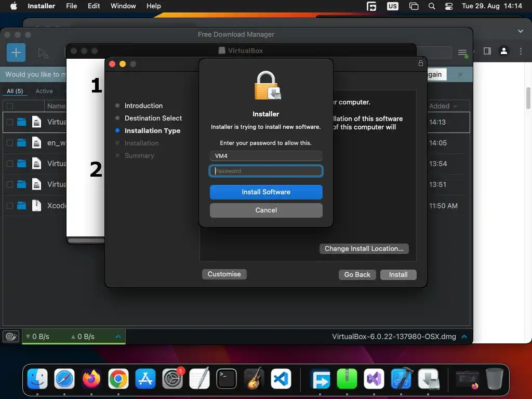Click the Install button

[398, 274]
